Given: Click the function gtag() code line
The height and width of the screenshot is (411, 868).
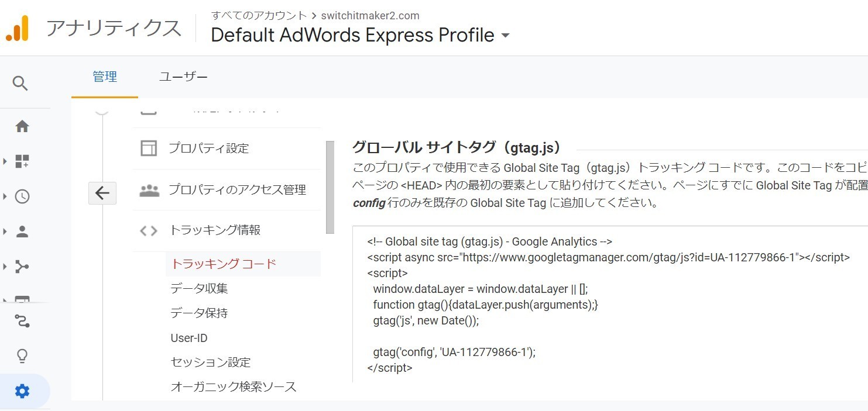Looking at the screenshot, I should pyautogui.click(x=485, y=305).
